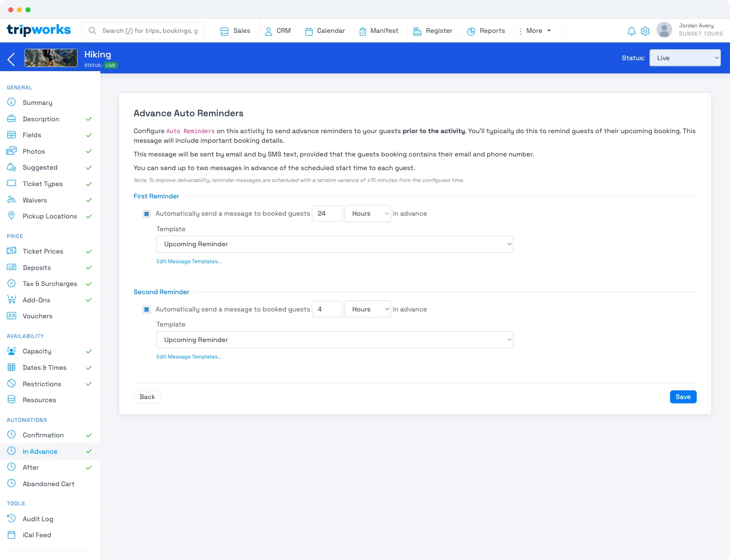Click the Pickup Locations pin icon

tap(11, 216)
